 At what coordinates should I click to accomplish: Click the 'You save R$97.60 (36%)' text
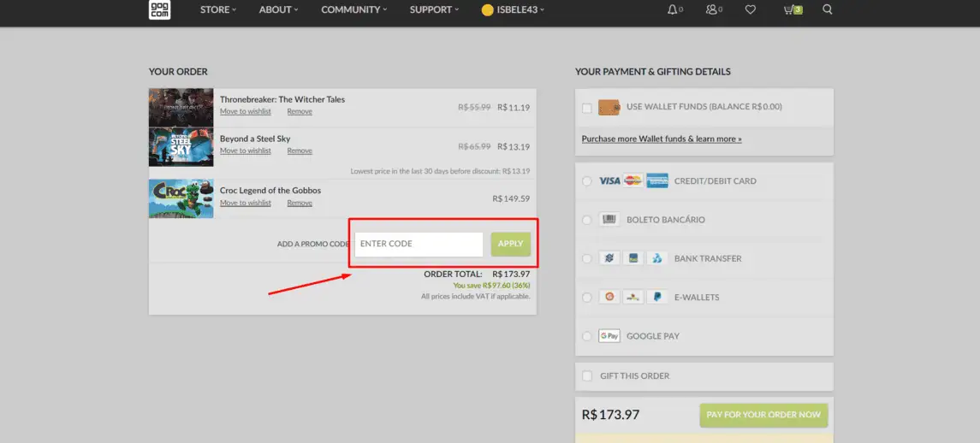point(492,286)
